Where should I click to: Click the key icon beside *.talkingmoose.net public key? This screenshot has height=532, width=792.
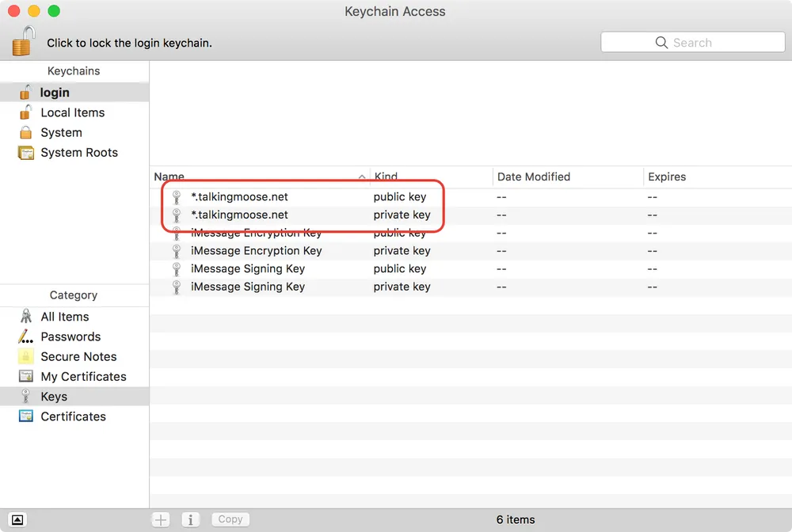click(x=176, y=196)
